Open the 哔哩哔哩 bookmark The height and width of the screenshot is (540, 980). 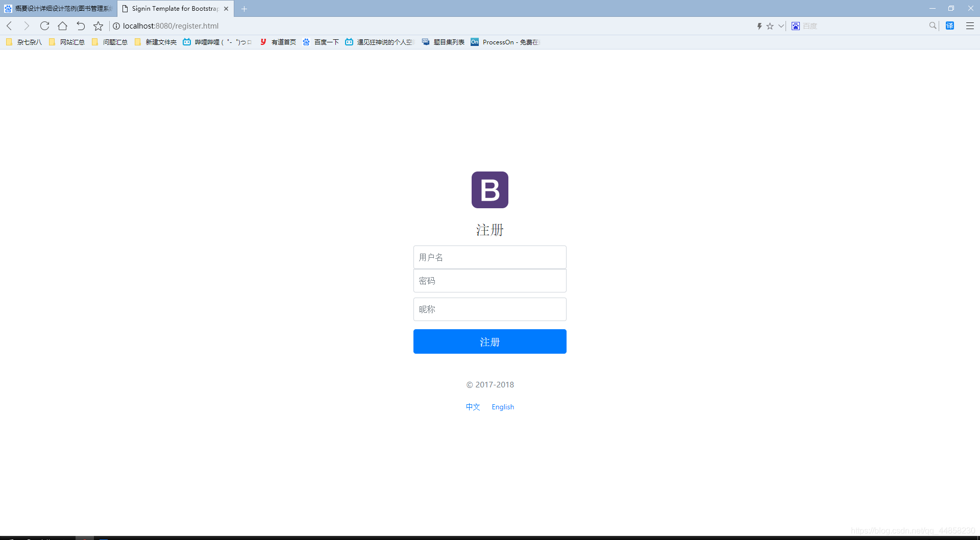(x=217, y=42)
